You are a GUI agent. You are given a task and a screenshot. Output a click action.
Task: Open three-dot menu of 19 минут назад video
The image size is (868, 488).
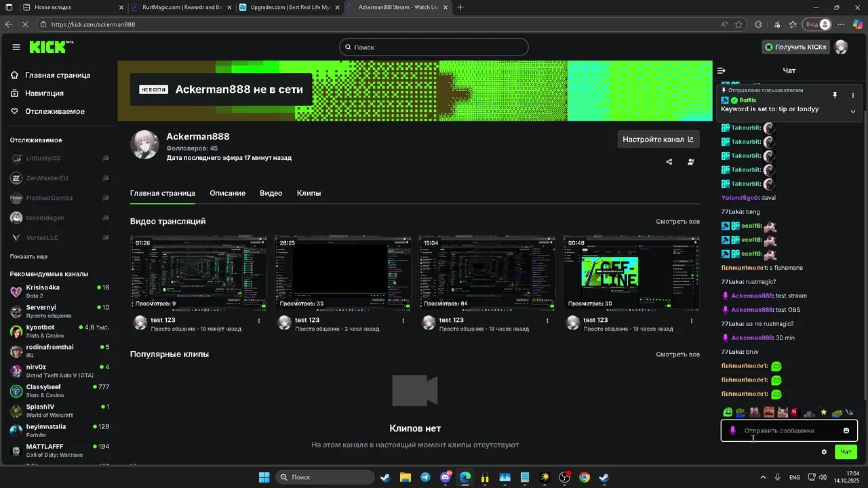point(259,321)
